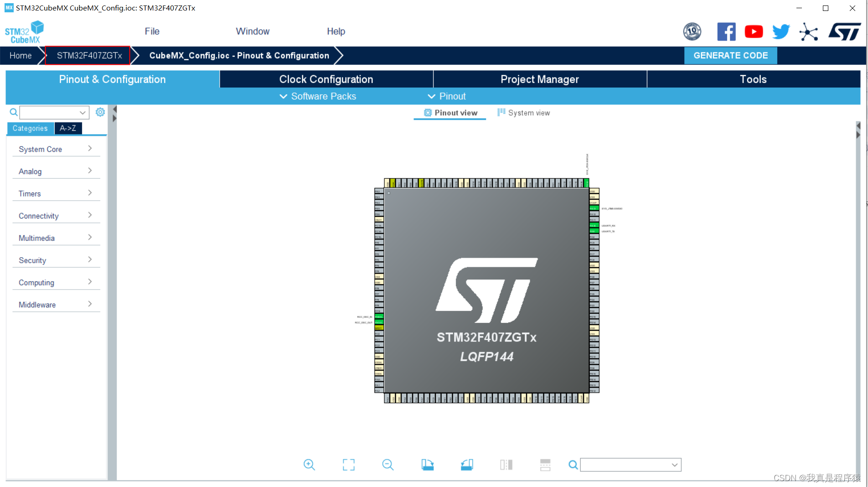Click the zoom out magnifier icon
This screenshot has height=487, width=868.
click(x=388, y=465)
